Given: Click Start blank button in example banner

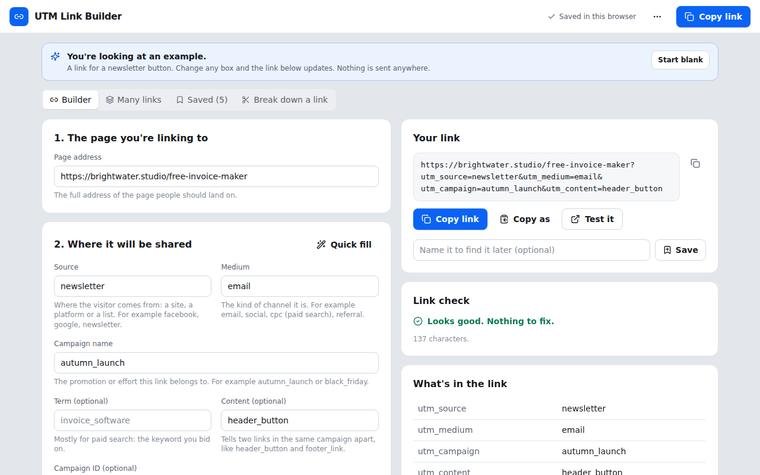Looking at the screenshot, I should pos(680,60).
